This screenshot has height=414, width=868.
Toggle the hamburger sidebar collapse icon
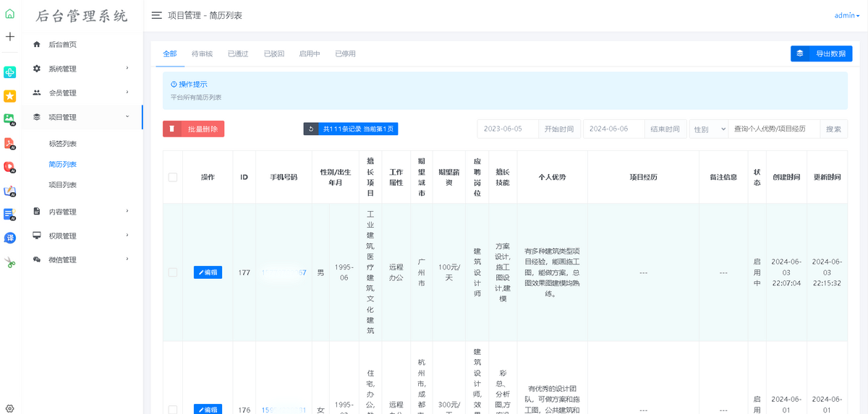click(x=156, y=15)
